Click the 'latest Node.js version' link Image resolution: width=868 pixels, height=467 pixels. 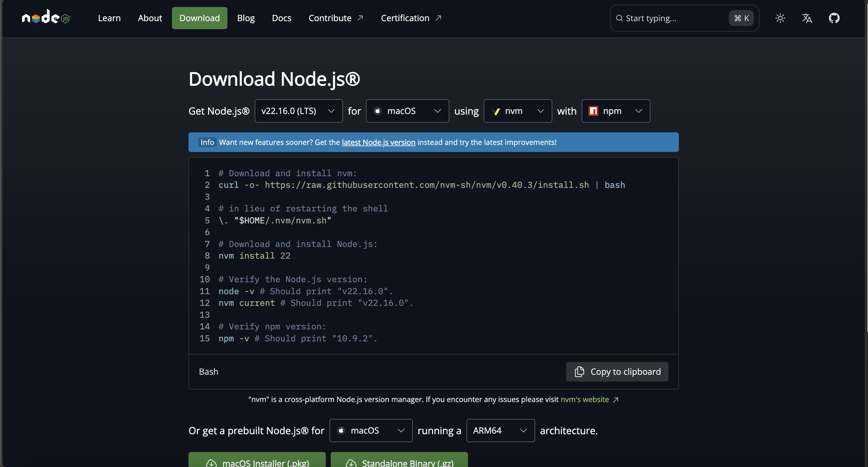pyautogui.click(x=379, y=142)
